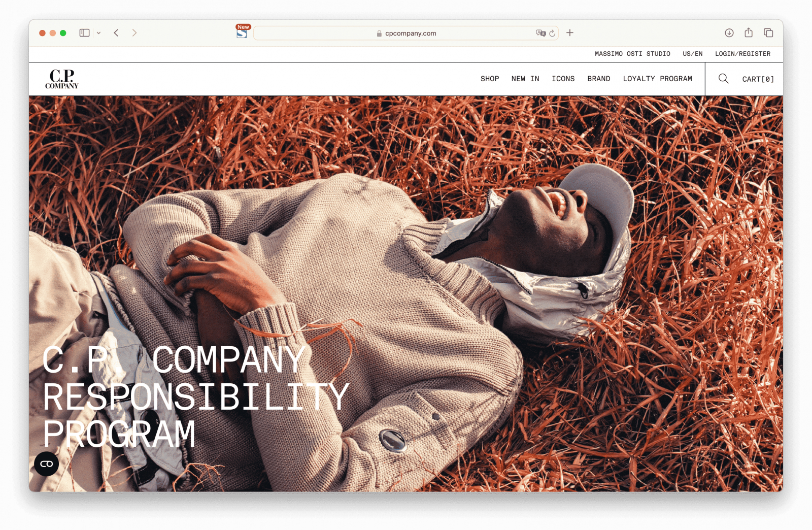Reload the page with the refresh icon
This screenshot has width=812, height=530.
click(552, 33)
